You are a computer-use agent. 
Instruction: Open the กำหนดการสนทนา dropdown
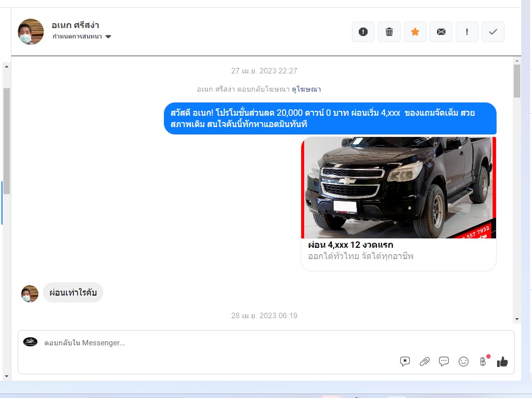(82, 36)
